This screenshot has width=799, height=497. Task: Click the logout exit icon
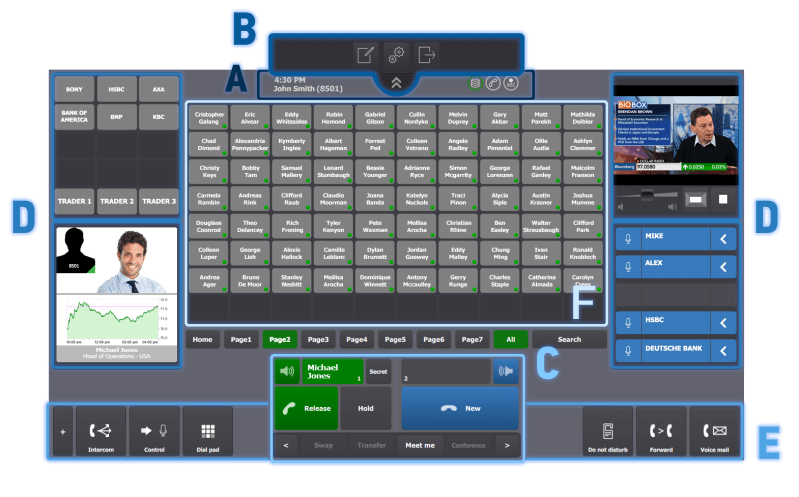(x=427, y=55)
